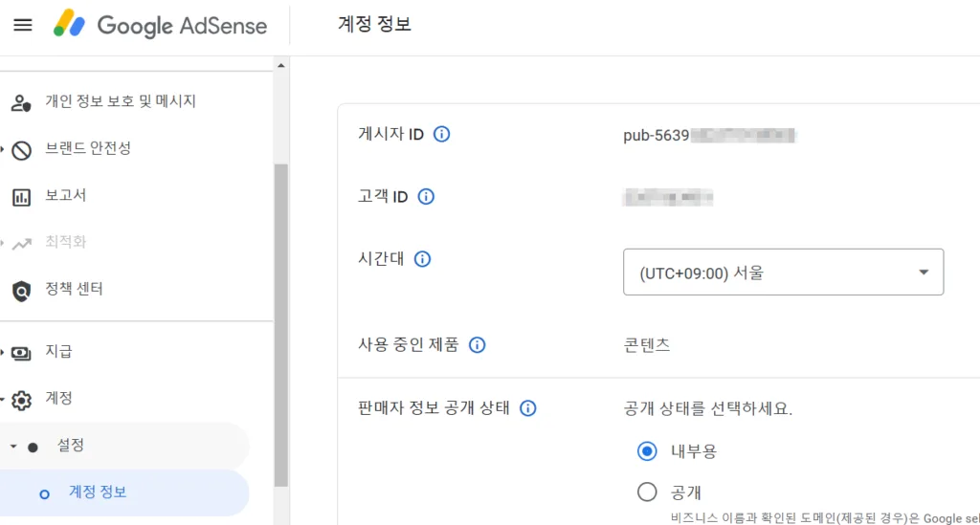Select the 공개 radio option
The image size is (980, 525).
pos(647,492)
